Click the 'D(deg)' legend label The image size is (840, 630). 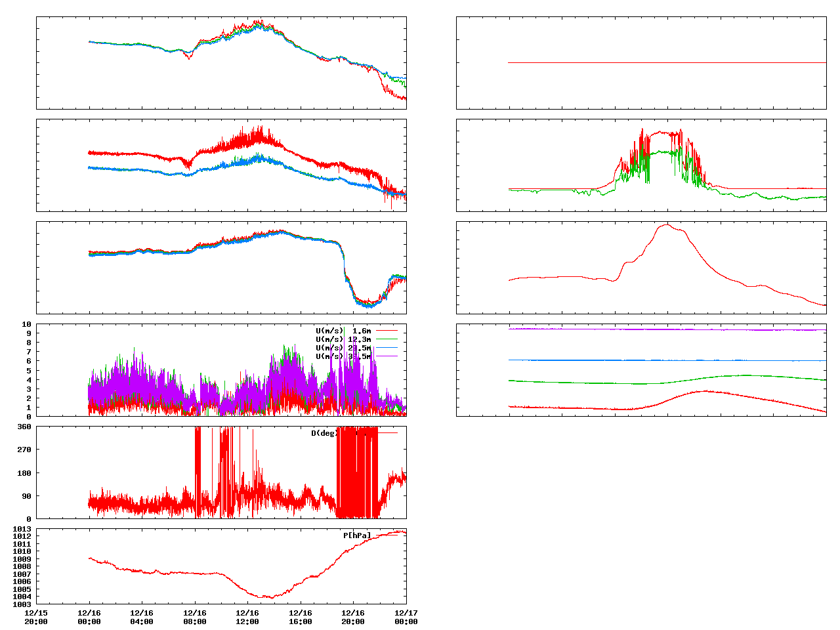(x=325, y=433)
